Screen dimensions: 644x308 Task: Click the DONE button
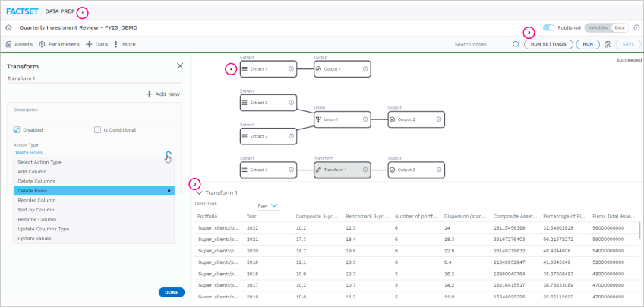[172, 292]
